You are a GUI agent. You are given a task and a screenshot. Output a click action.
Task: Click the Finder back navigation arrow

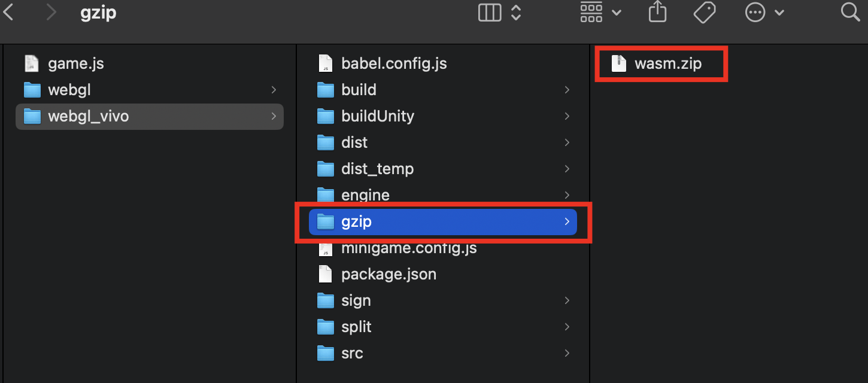(x=9, y=13)
